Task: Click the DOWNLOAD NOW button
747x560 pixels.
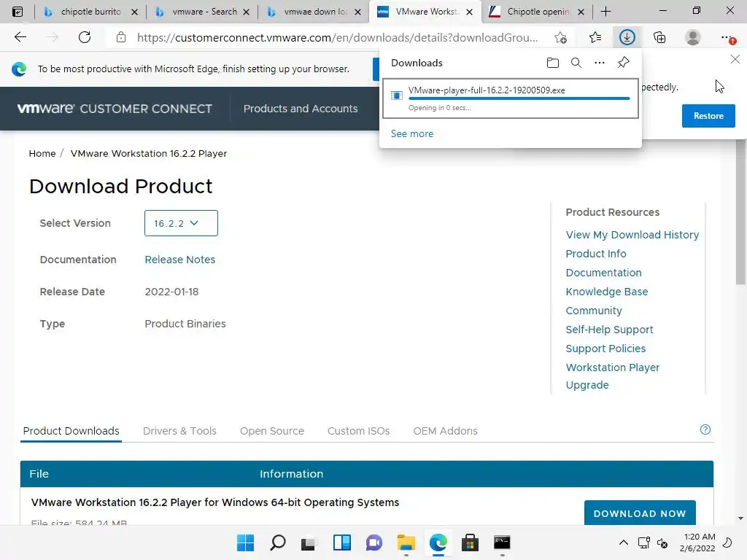Action: click(640, 513)
